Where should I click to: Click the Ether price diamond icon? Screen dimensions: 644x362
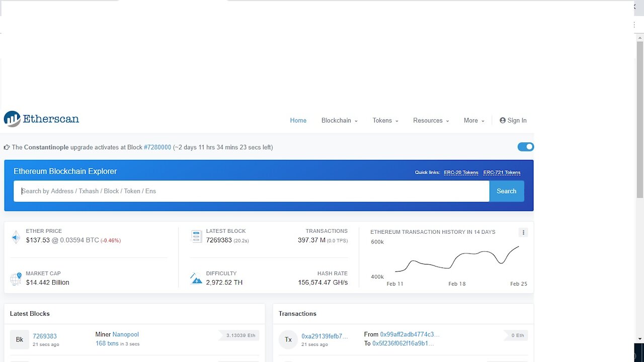(x=16, y=237)
